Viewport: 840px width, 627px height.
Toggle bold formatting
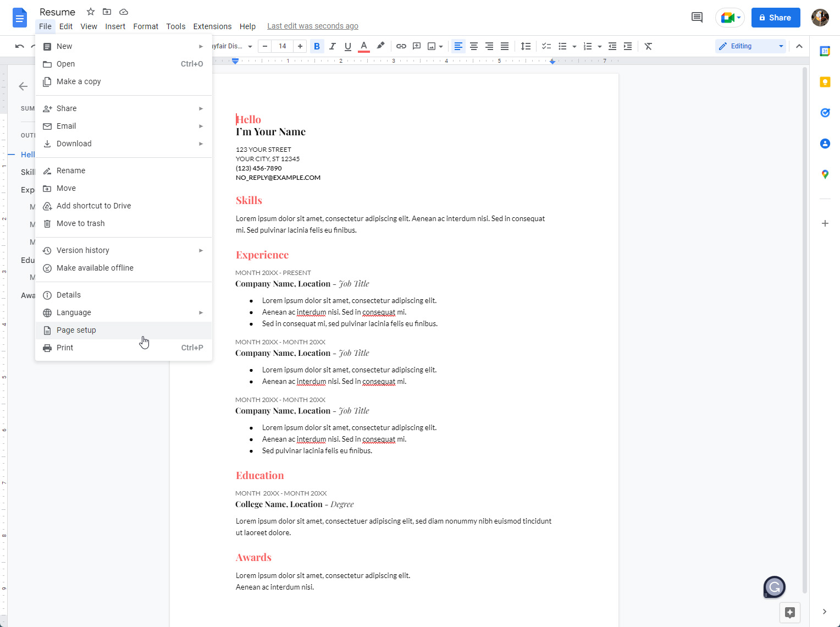(x=317, y=46)
